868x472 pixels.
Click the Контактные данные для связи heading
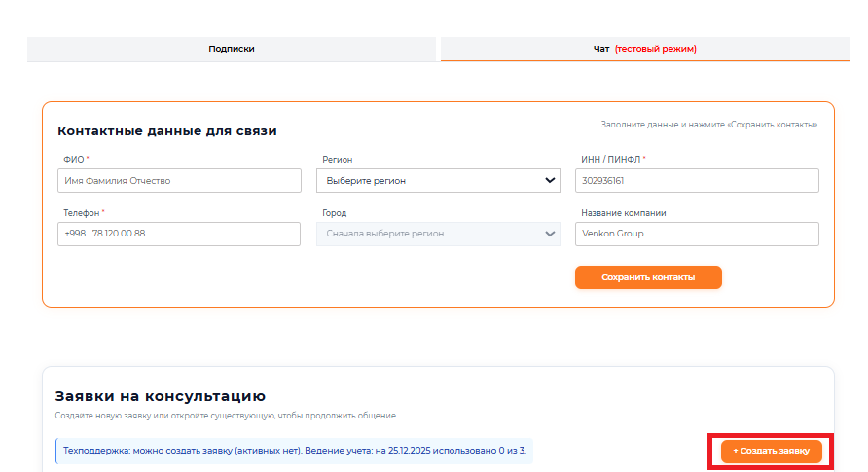(x=167, y=131)
